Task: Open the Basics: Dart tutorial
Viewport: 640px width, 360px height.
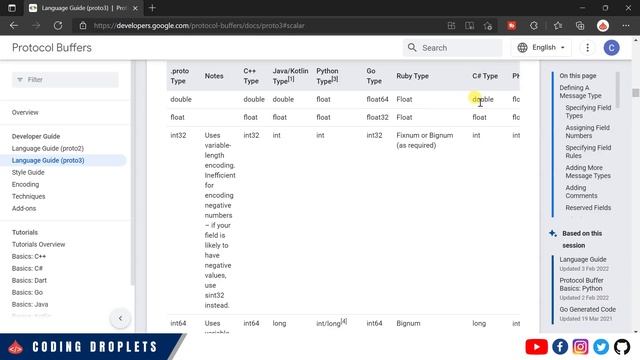Action: point(29,280)
